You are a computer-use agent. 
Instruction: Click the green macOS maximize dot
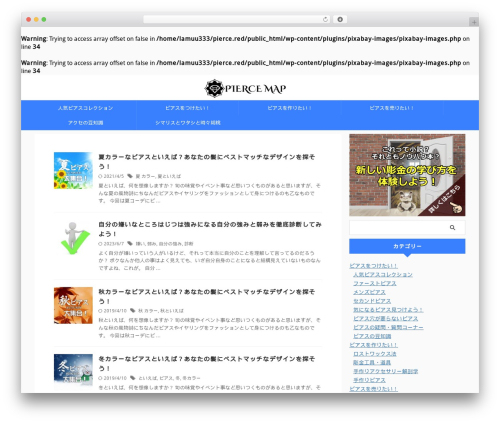click(44, 20)
